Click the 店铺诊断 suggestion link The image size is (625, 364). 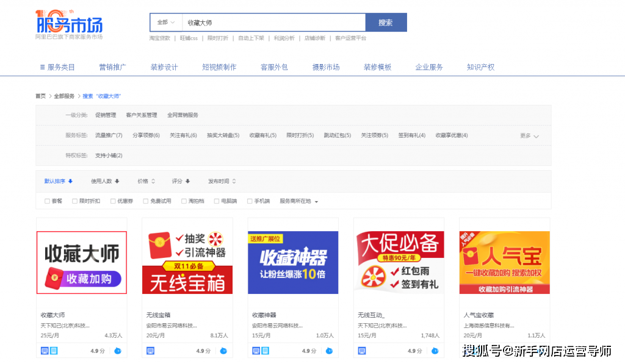tap(315, 38)
